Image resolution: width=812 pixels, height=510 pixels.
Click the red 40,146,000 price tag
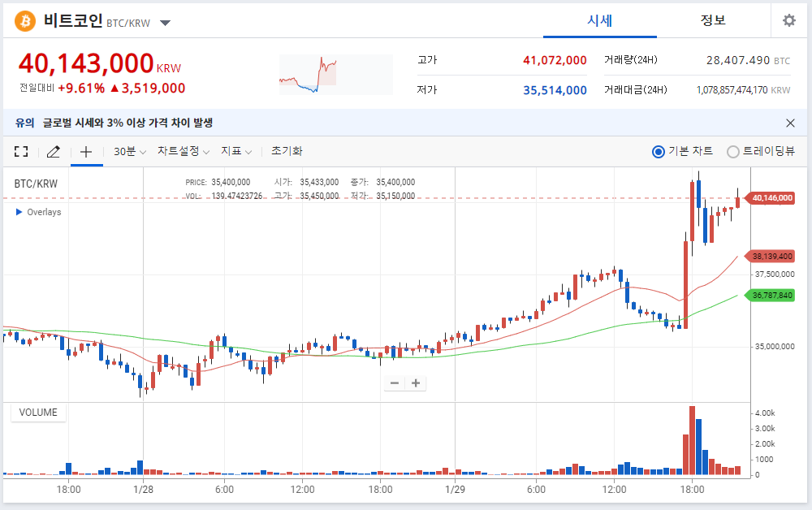coord(770,198)
